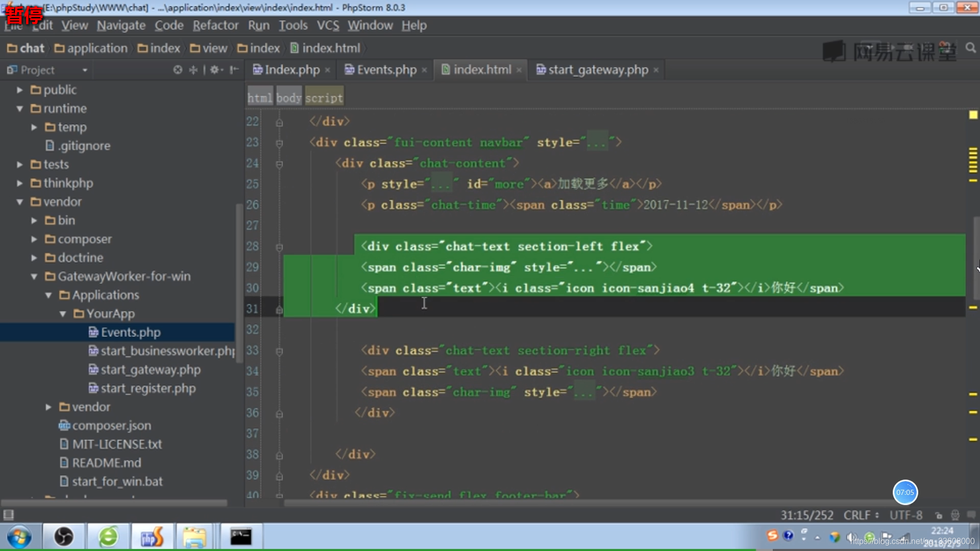This screenshot has height=551, width=980.
Task: Click the editor vertical scrollbar thumb
Action: pos(976,258)
